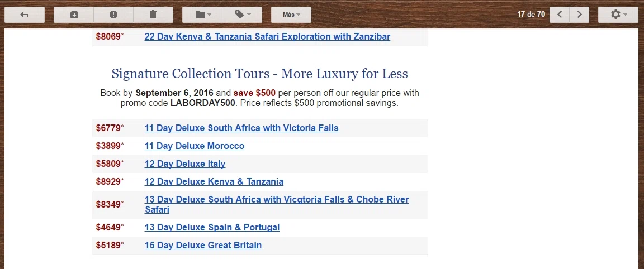Go to the newer email with left chevron

click(560, 15)
